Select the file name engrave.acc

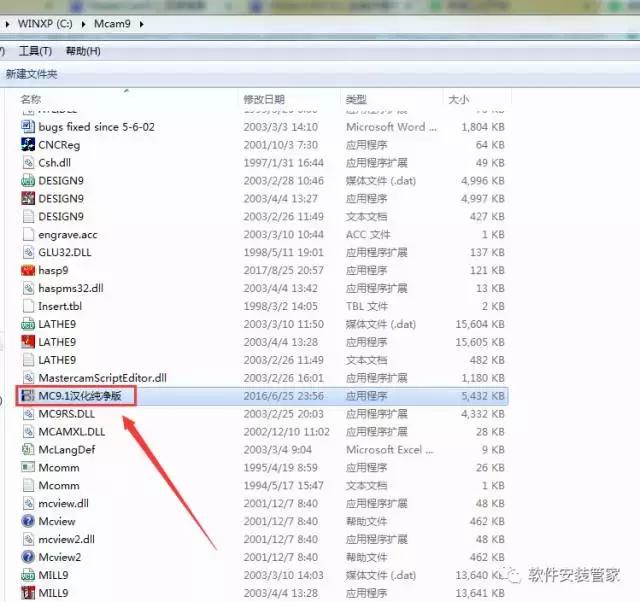coord(68,235)
